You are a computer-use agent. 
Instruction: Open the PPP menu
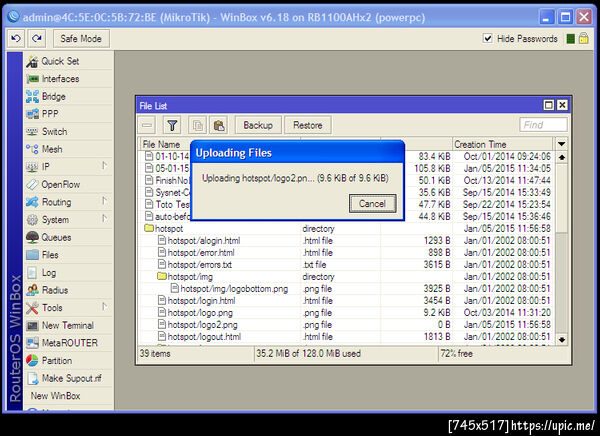[x=69, y=114]
